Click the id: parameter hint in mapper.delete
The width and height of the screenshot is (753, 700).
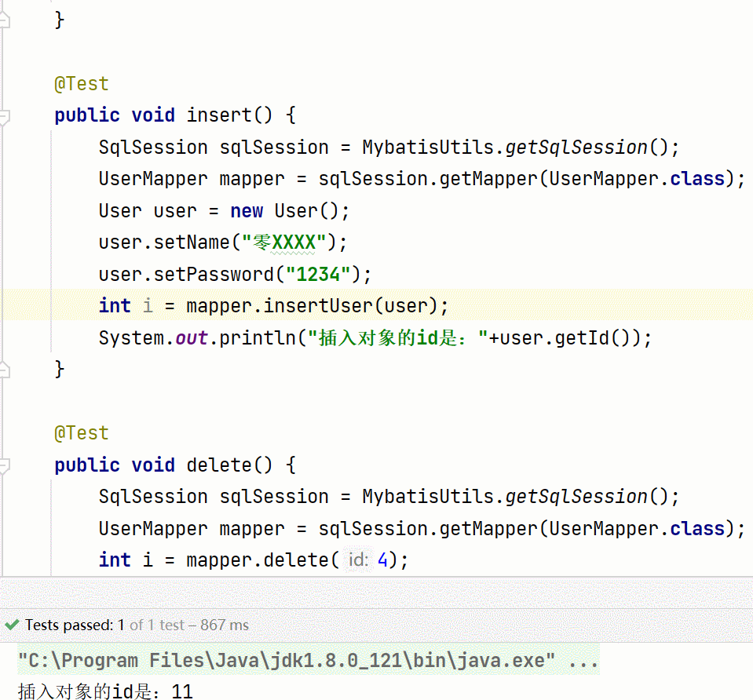tap(358, 560)
